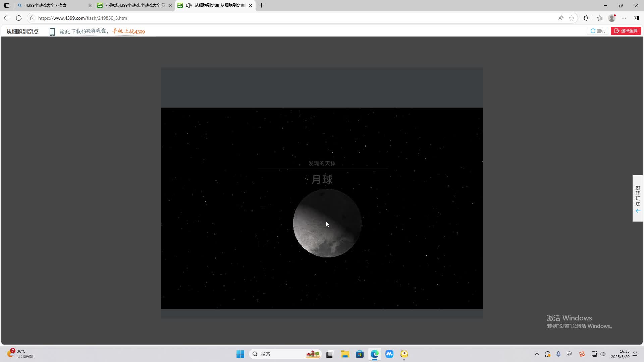
Task: Open the favorites list icon
Action: click(600, 18)
